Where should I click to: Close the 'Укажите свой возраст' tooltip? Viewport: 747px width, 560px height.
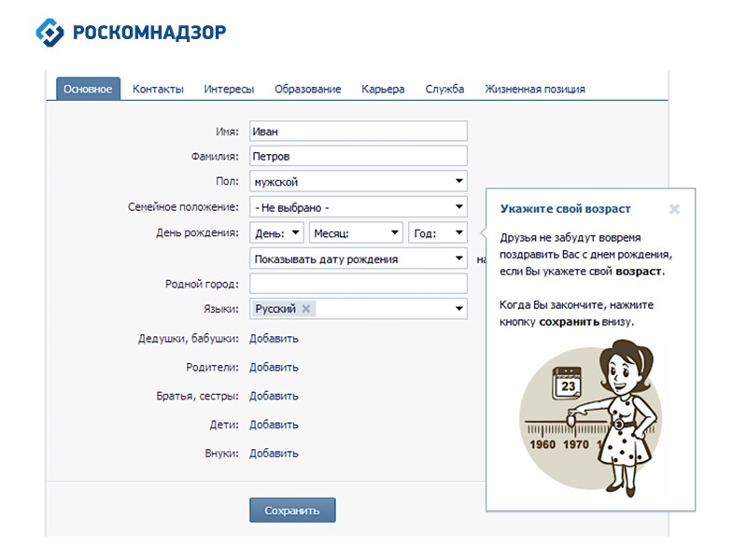pyautogui.click(x=674, y=209)
